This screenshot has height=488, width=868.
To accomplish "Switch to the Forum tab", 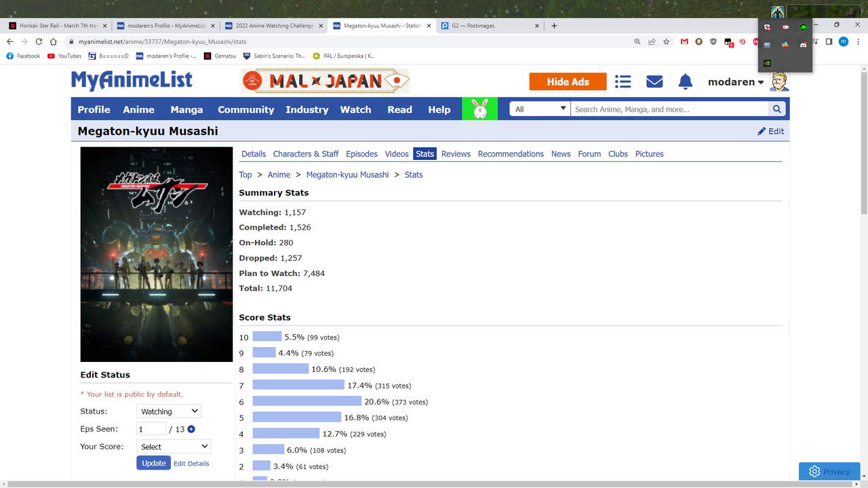I will click(x=589, y=154).
